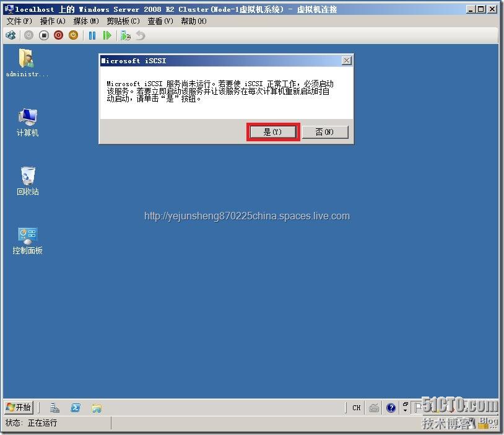This screenshot has height=435, width=504.
Task: Click the CH language indicator
Action: point(356,408)
